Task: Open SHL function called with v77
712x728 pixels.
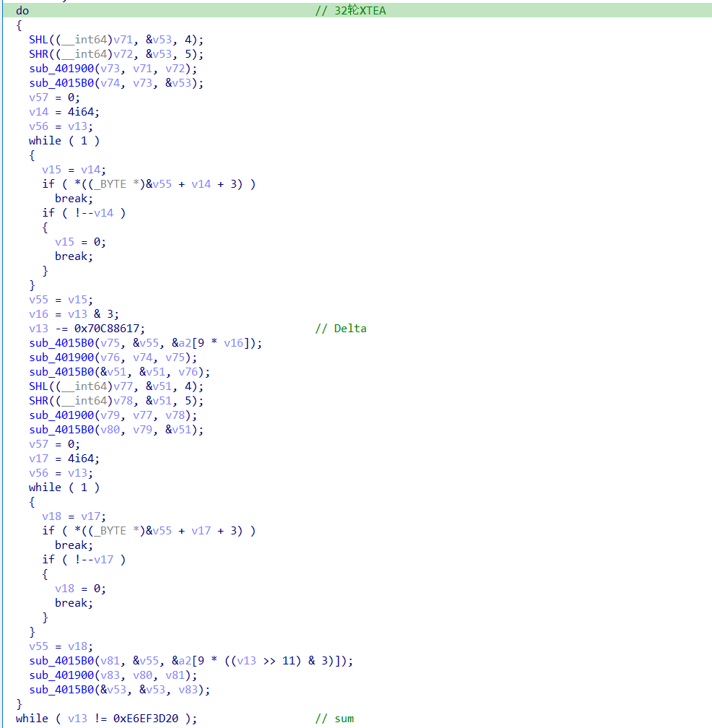Action: coord(38,386)
